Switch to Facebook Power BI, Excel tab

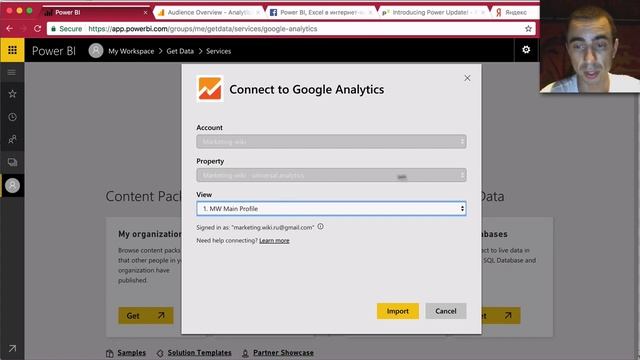click(321, 13)
